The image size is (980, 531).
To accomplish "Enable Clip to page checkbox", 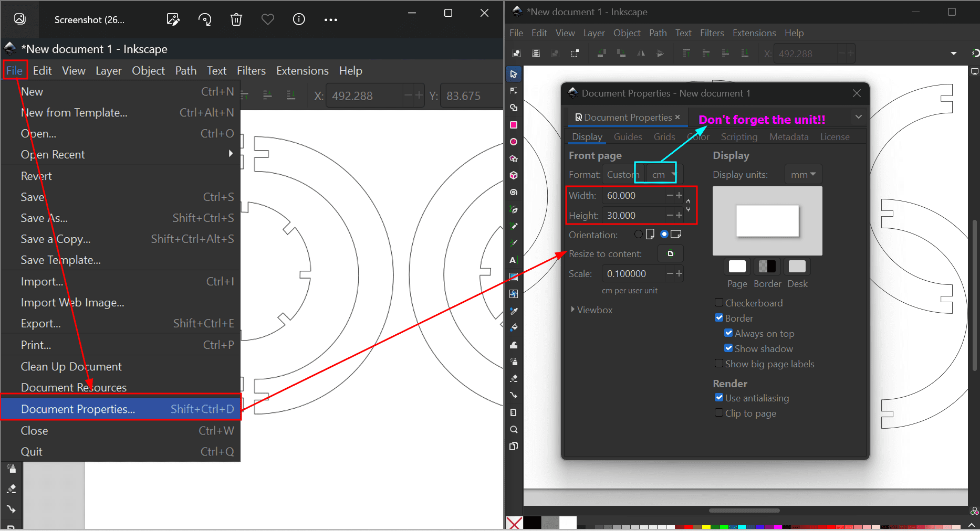I will 719,412.
